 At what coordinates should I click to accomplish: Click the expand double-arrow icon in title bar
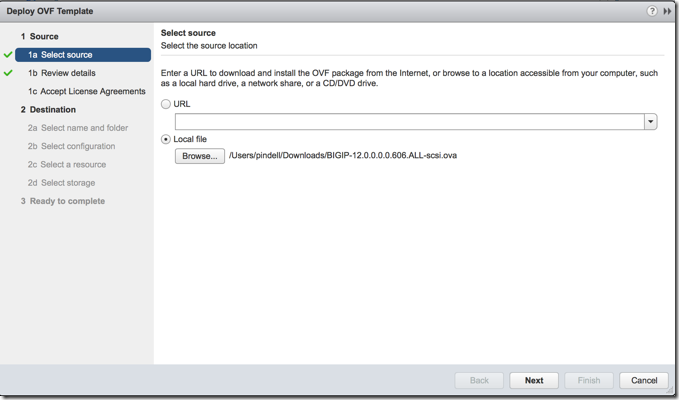click(x=667, y=11)
